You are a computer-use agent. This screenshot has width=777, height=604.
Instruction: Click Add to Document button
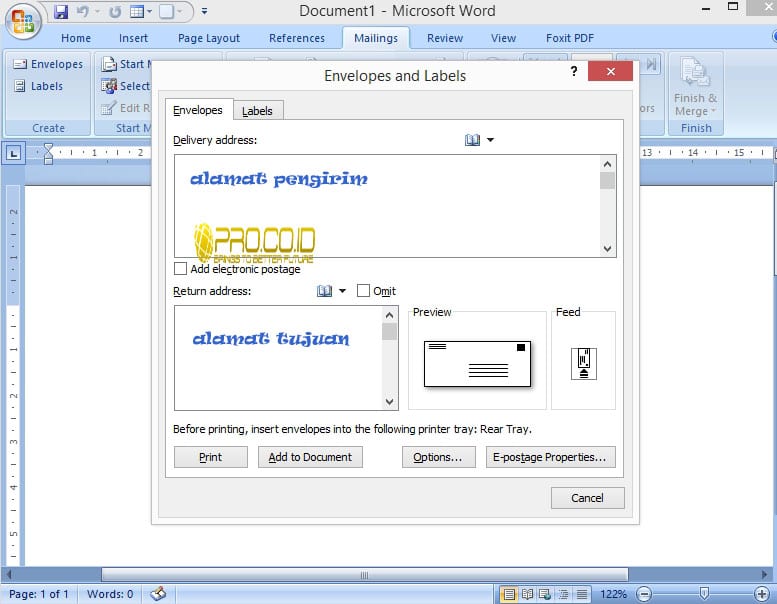[310, 457]
